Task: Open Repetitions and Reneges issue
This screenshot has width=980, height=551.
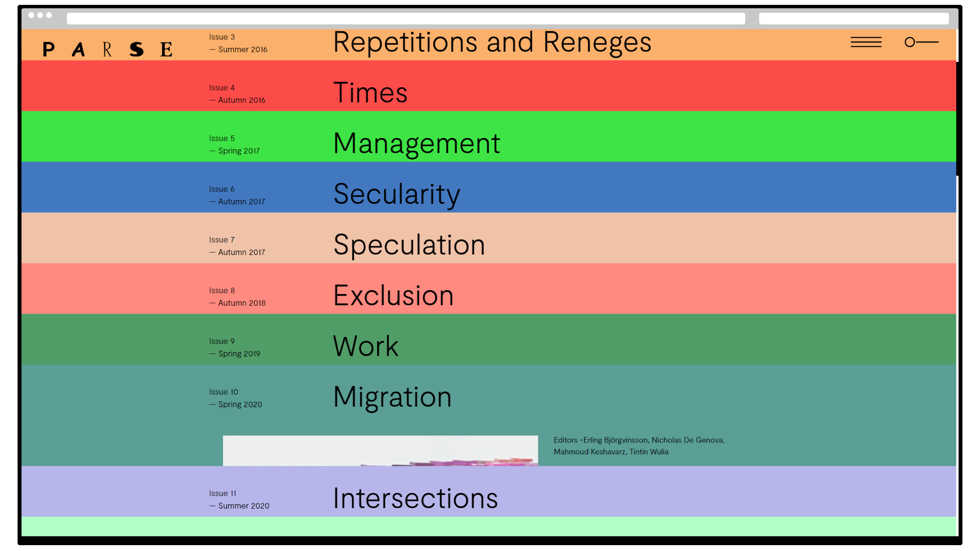Action: tap(492, 42)
